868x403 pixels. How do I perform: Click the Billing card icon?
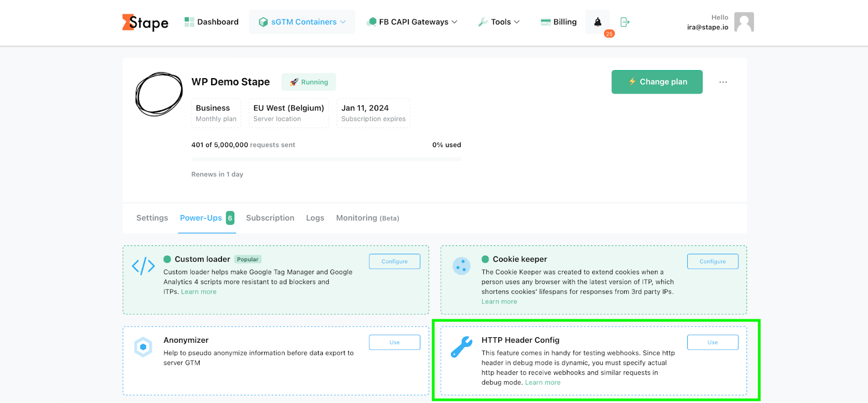coord(545,22)
